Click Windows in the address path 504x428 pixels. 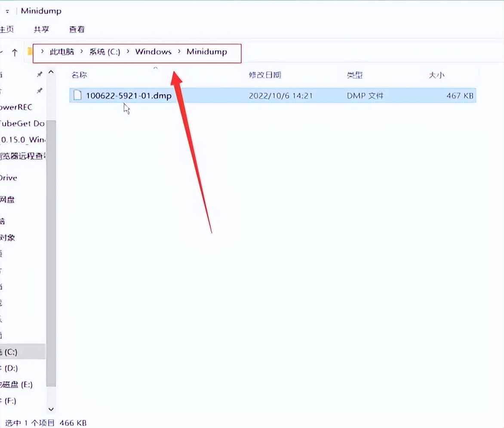pos(154,52)
